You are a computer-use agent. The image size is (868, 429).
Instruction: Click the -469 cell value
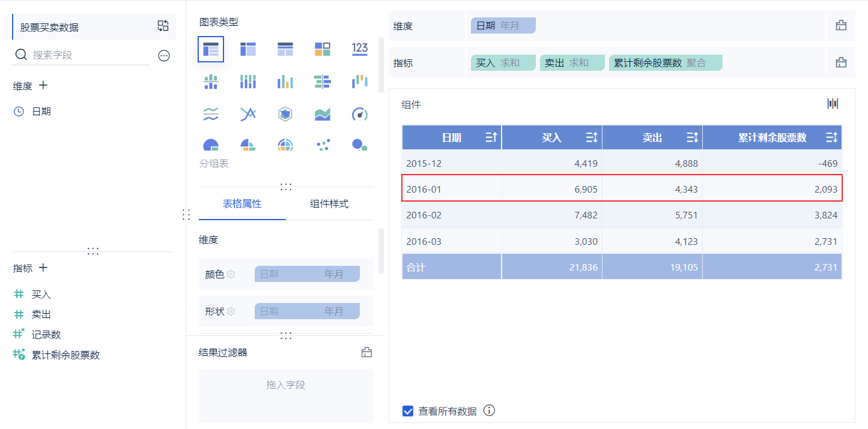[827, 163]
